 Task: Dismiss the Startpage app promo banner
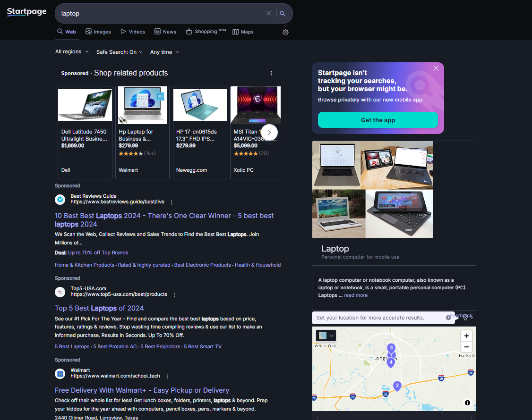click(436, 68)
